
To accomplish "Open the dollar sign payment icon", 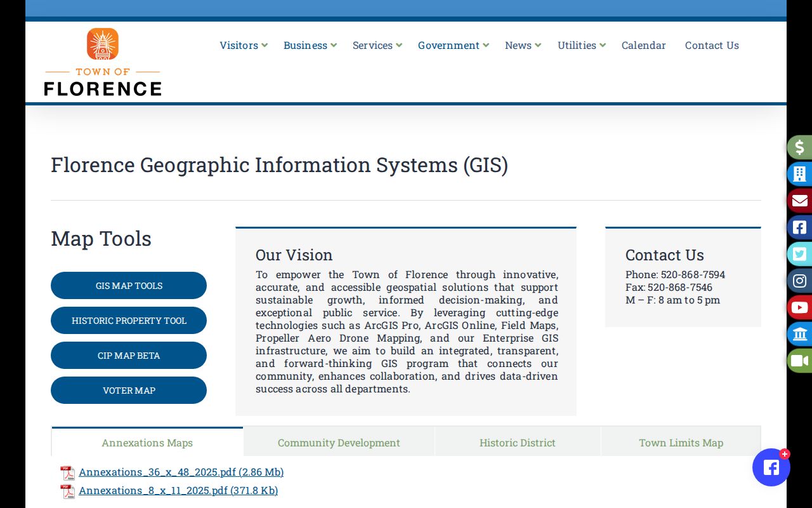I will (x=799, y=147).
